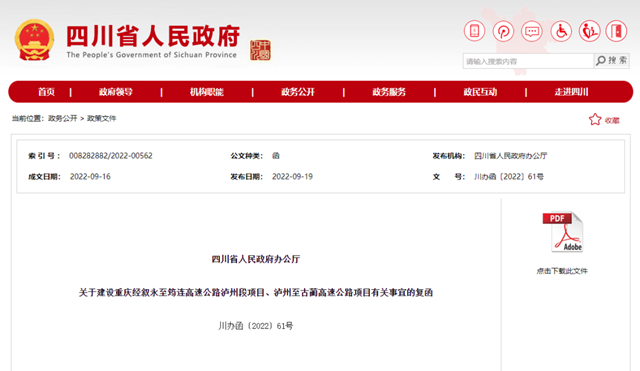
Task: Open the 机构职能 menu item
Action: coord(207,92)
